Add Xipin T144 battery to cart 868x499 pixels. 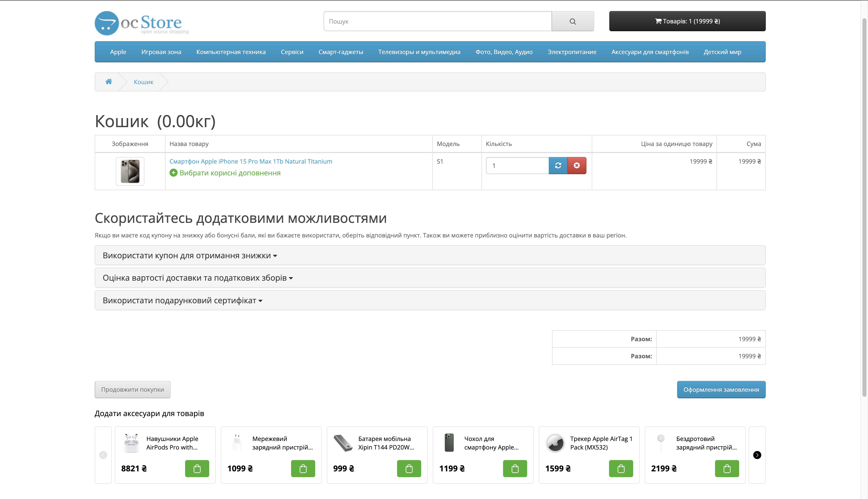(x=409, y=469)
